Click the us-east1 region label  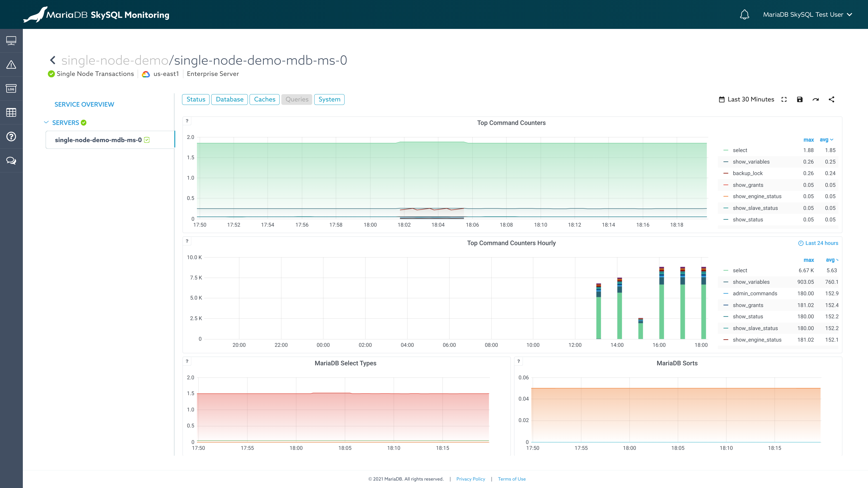click(166, 74)
